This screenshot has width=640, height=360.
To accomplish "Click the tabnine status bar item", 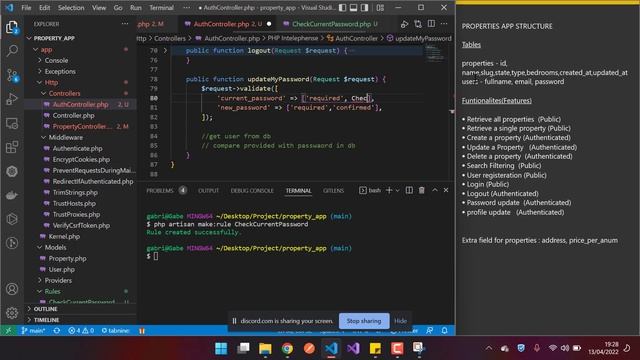I will (116, 330).
